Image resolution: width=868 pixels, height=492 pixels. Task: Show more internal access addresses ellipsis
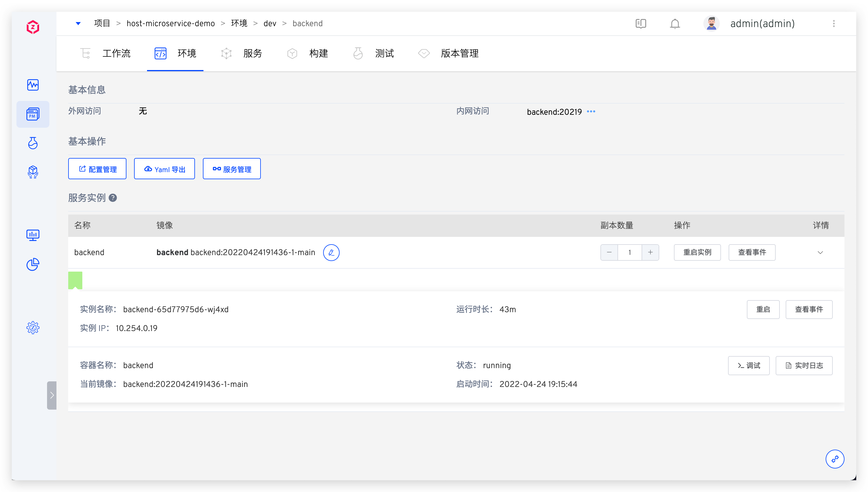pyautogui.click(x=591, y=112)
